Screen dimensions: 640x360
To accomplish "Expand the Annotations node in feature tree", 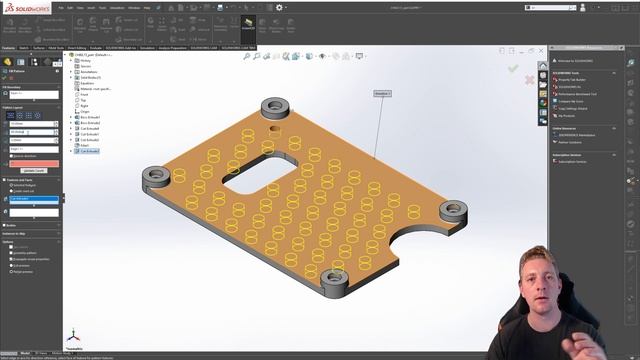I will [71, 72].
